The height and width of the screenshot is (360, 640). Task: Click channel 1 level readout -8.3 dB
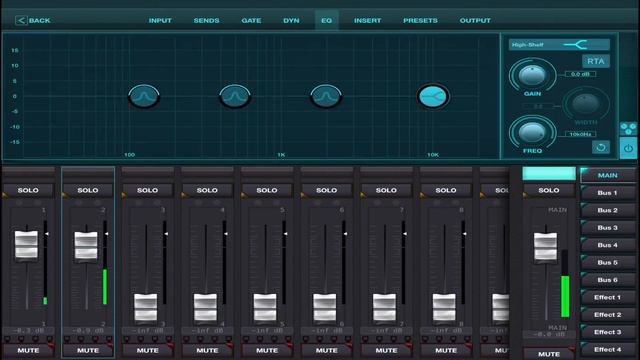(x=28, y=331)
